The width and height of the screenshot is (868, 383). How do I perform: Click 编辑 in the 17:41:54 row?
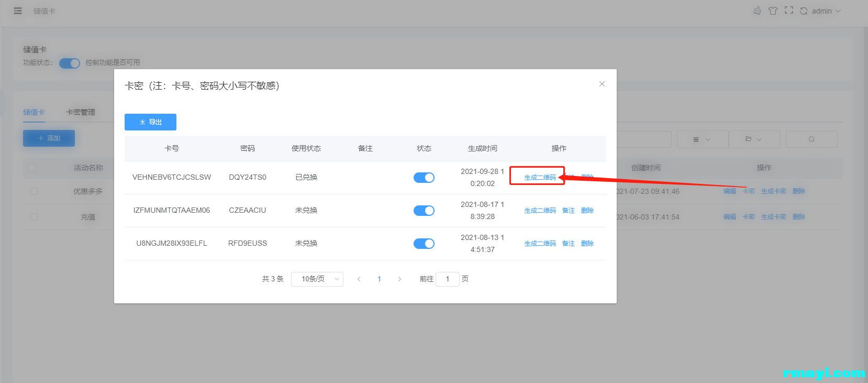(x=730, y=217)
